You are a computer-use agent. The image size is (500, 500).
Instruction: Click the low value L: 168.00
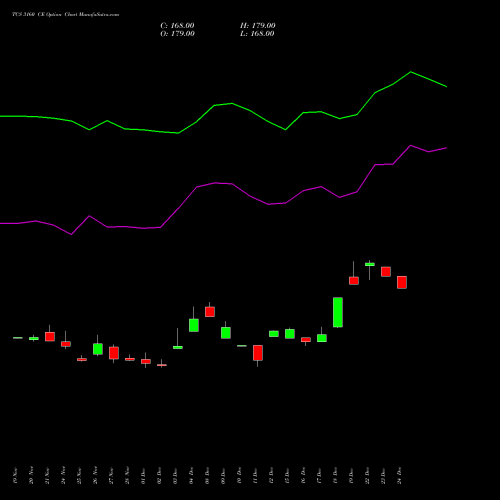pyautogui.click(x=257, y=34)
